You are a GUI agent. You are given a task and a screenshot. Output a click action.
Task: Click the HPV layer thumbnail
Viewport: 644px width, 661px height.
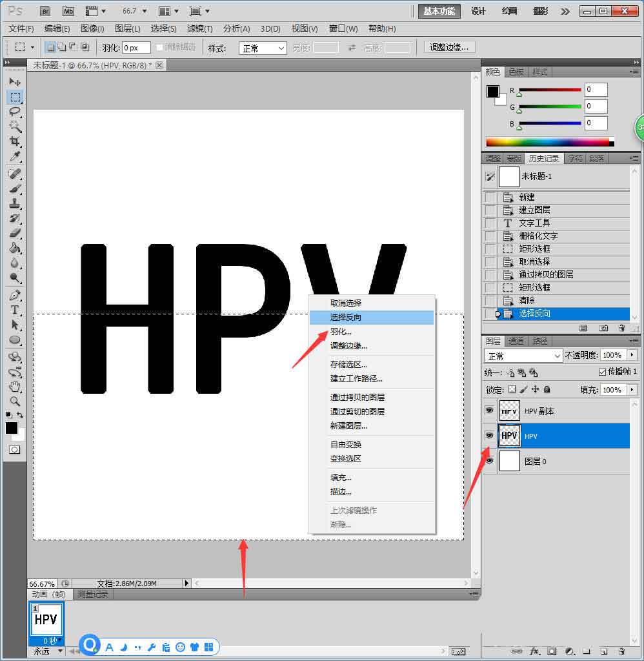[509, 436]
